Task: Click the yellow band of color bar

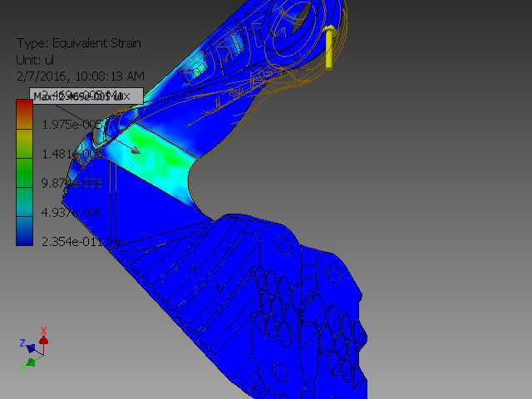Action: pyautogui.click(x=24, y=144)
